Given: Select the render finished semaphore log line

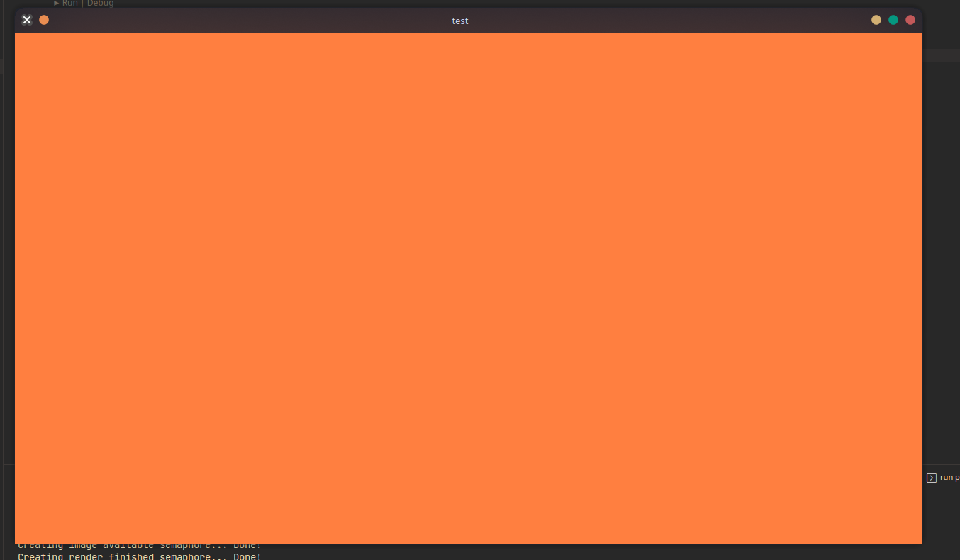Looking at the screenshot, I should [140, 556].
